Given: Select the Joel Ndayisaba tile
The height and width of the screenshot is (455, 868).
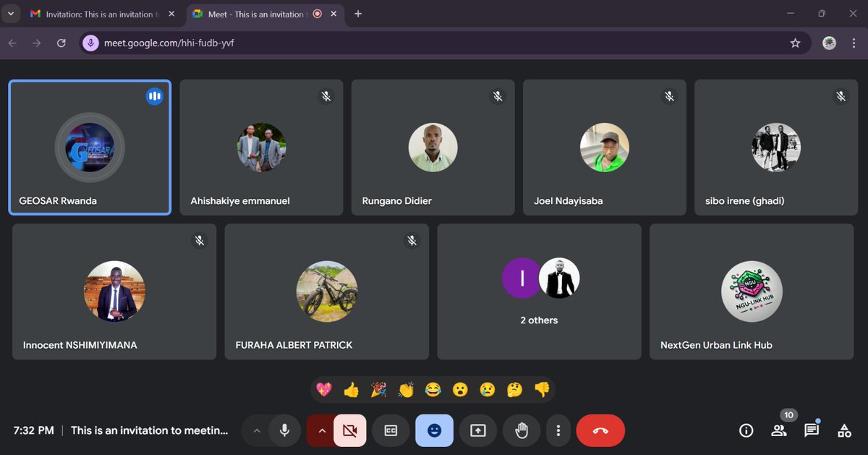Looking at the screenshot, I should point(605,148).
